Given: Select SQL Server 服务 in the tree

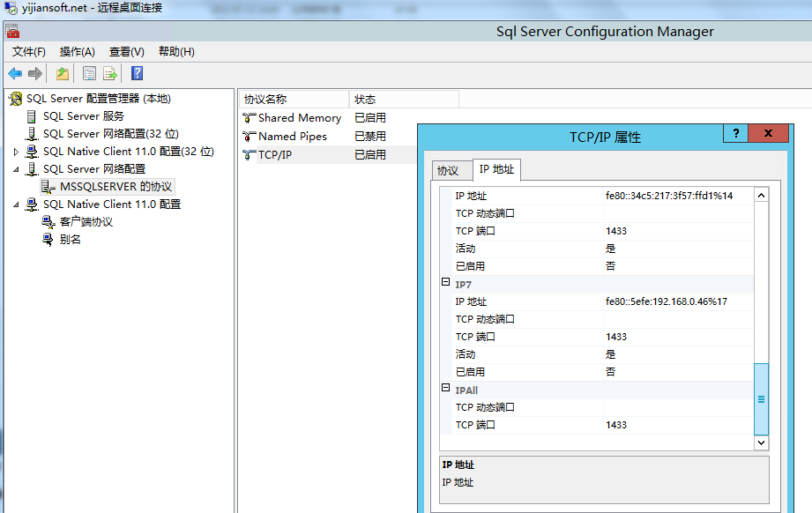Looking at the screenshot, I should 84,116.
